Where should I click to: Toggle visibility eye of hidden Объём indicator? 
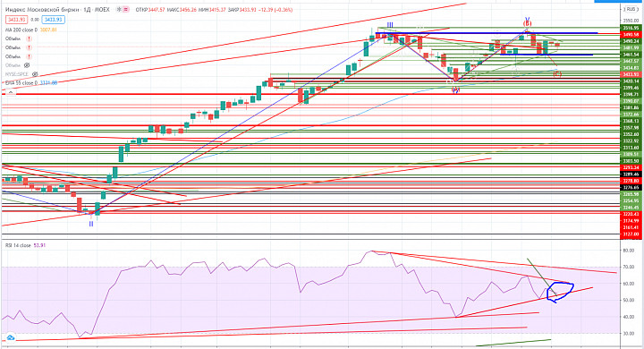pyautogui.click(x=27, y=65)
